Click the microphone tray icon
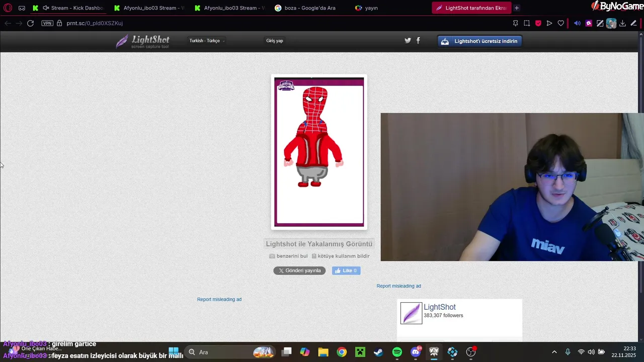The height and width of the screenshot is (362, 644). tap(568, 352)
